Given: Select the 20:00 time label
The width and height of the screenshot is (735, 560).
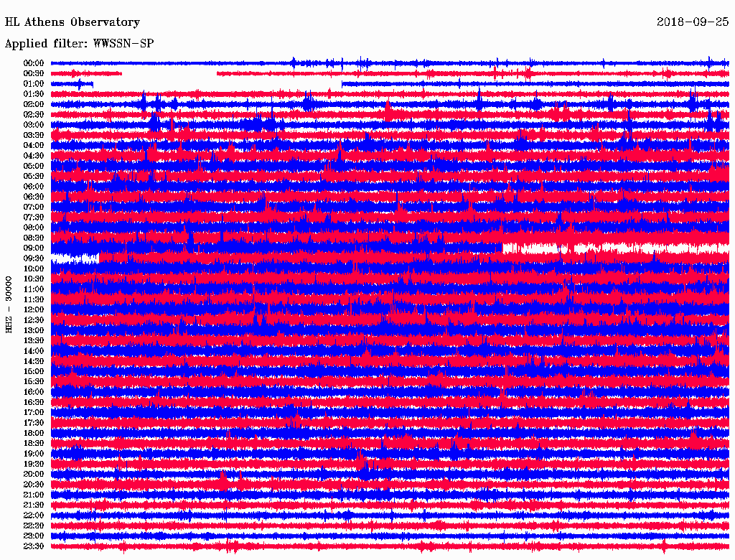Looking at the screenshot, I should click(34, 475).
